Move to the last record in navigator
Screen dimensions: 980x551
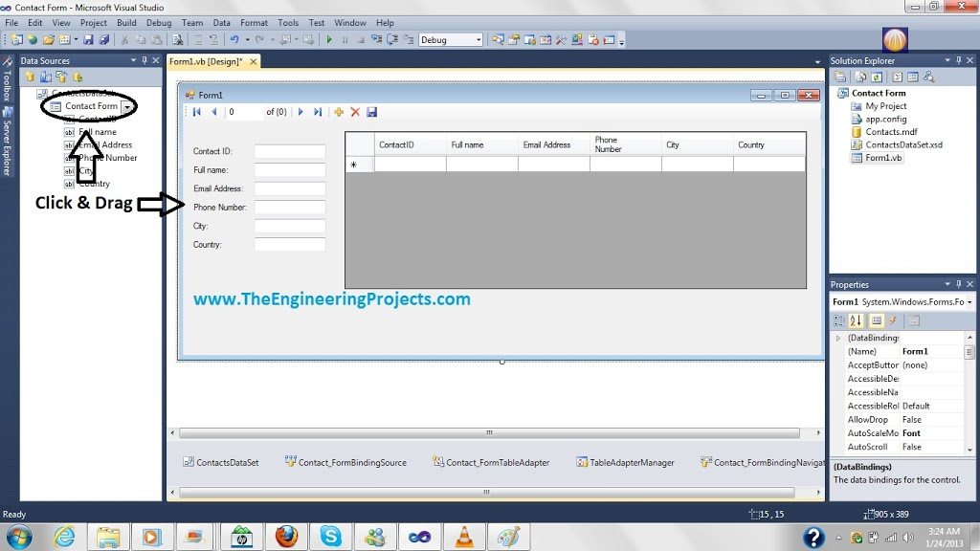point(318,112)
